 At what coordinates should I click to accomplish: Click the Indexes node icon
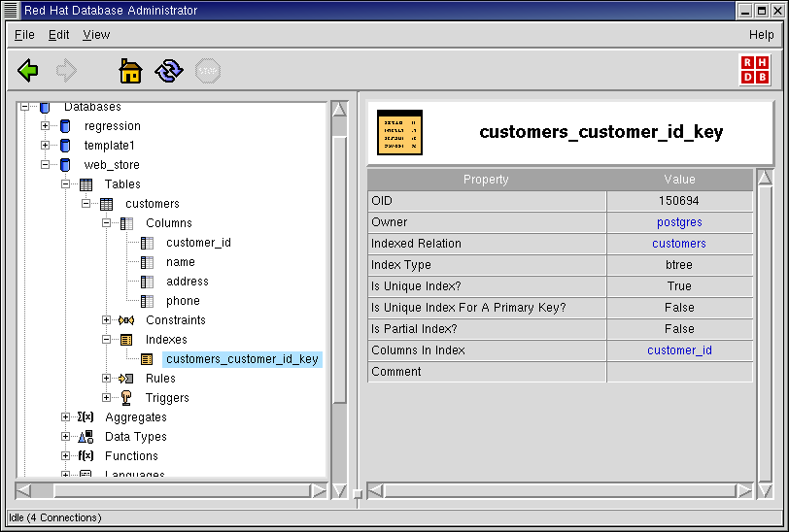[x=126, y=340]
